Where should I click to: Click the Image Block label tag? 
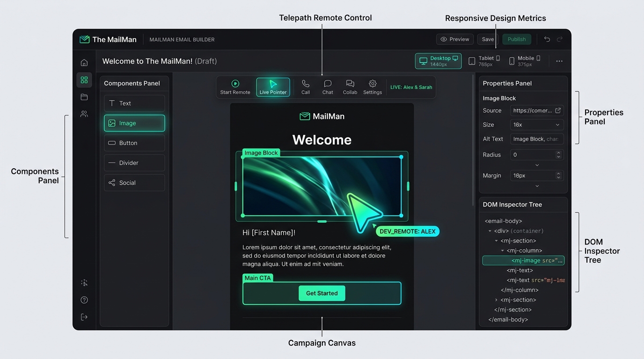click(261, 153)
